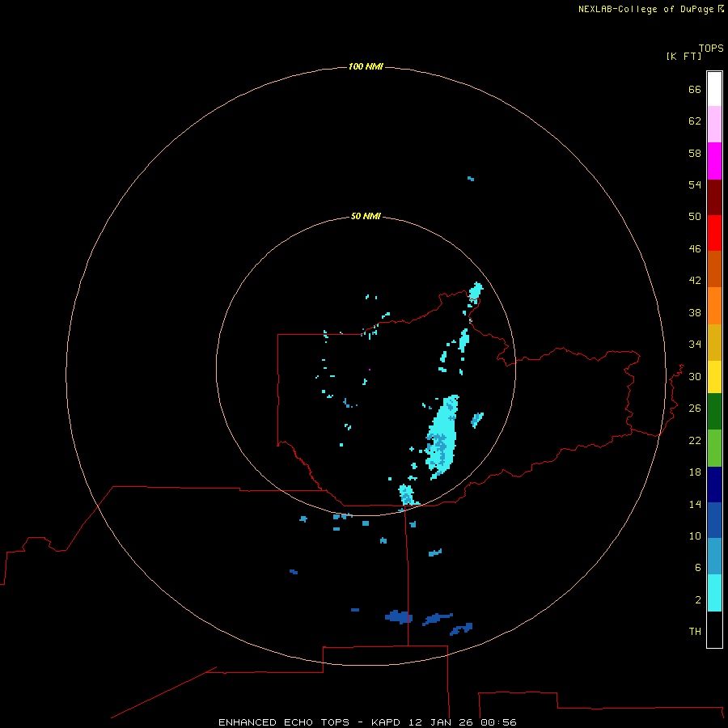Viewport: 728px width, 728px height.
Task: Click the legend value "22"
Action: (x=695, y=441)
